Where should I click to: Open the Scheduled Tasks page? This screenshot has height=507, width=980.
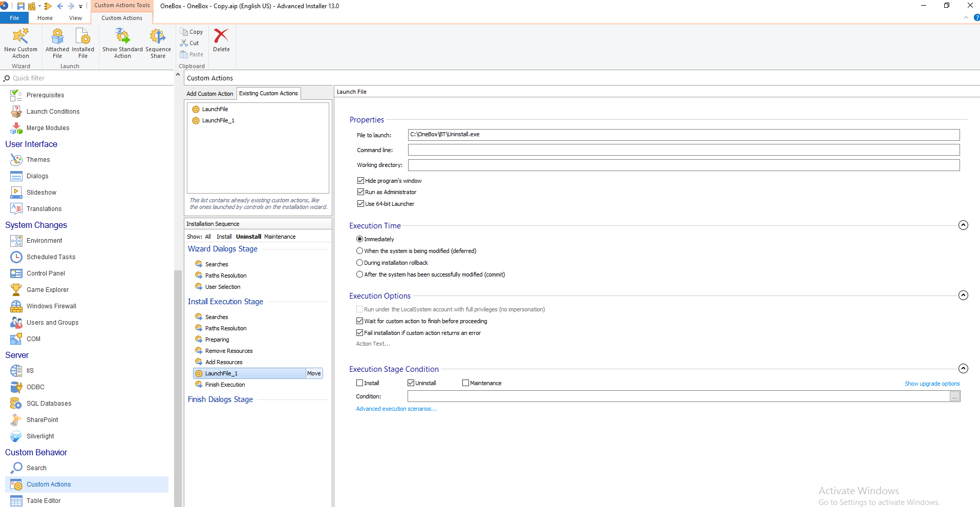click(x=51, y=257)
